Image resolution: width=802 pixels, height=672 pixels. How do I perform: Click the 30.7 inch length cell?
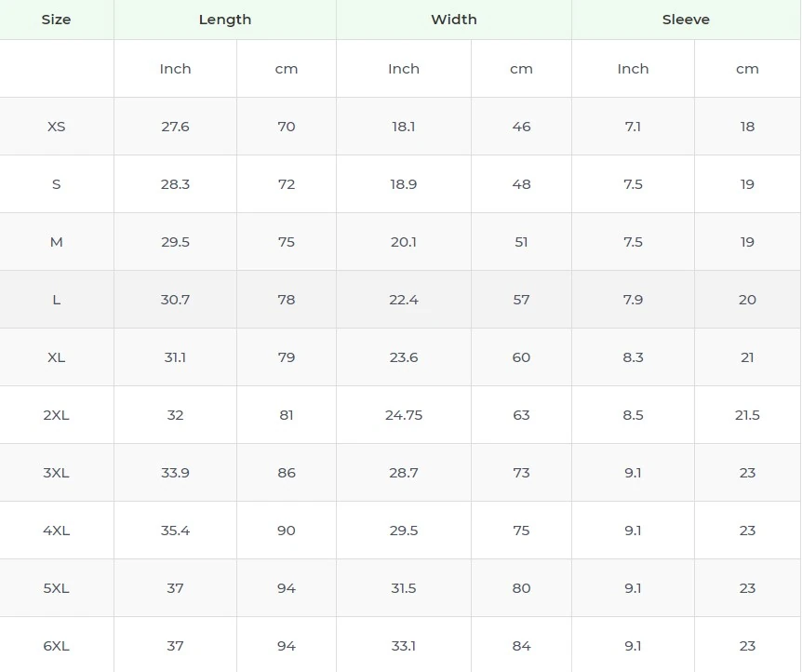[x=175, y=300]
